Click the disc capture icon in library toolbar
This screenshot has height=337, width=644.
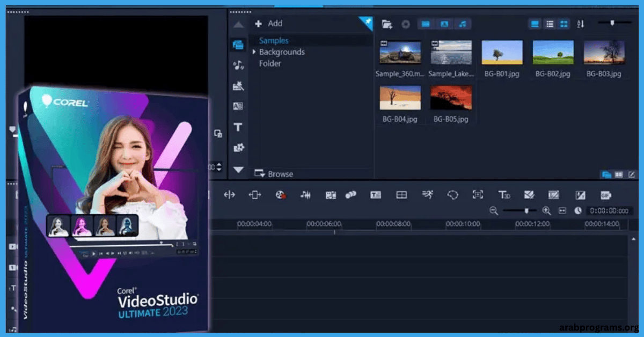tap(406, 24)
